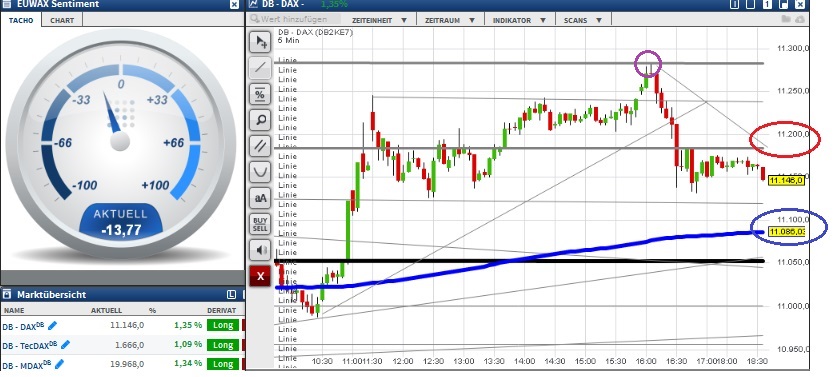Click the blank square icon in chart title bar
834x377 pixels.
(750, 4)
